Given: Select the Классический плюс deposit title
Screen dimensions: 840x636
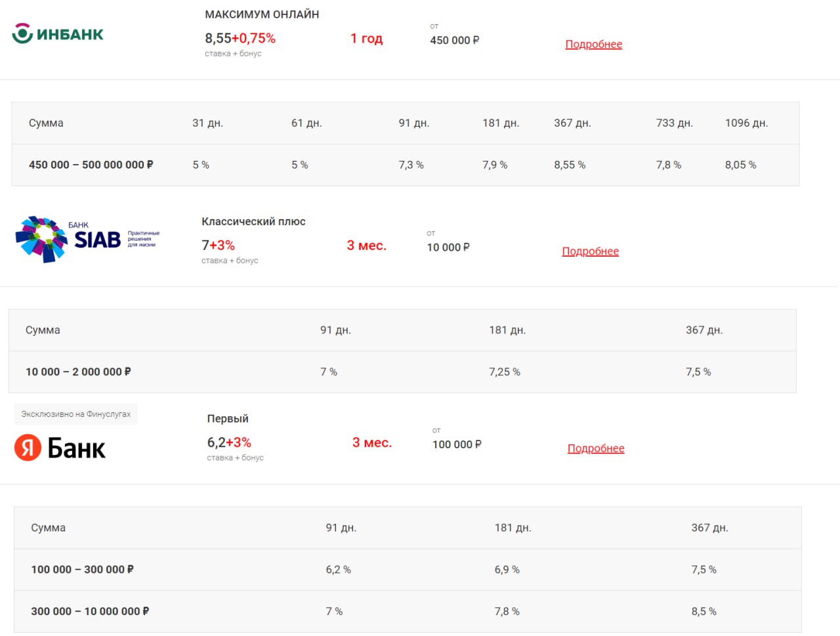Looking at the screenshot, I should (x=253, y=222).
